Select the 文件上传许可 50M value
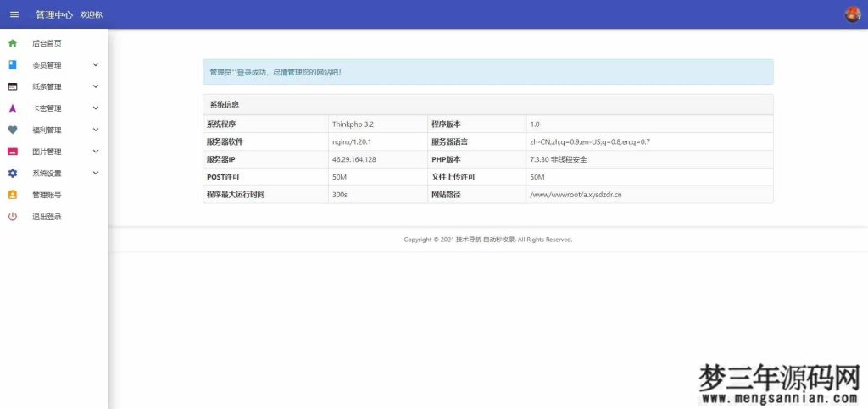 (649, 178)
